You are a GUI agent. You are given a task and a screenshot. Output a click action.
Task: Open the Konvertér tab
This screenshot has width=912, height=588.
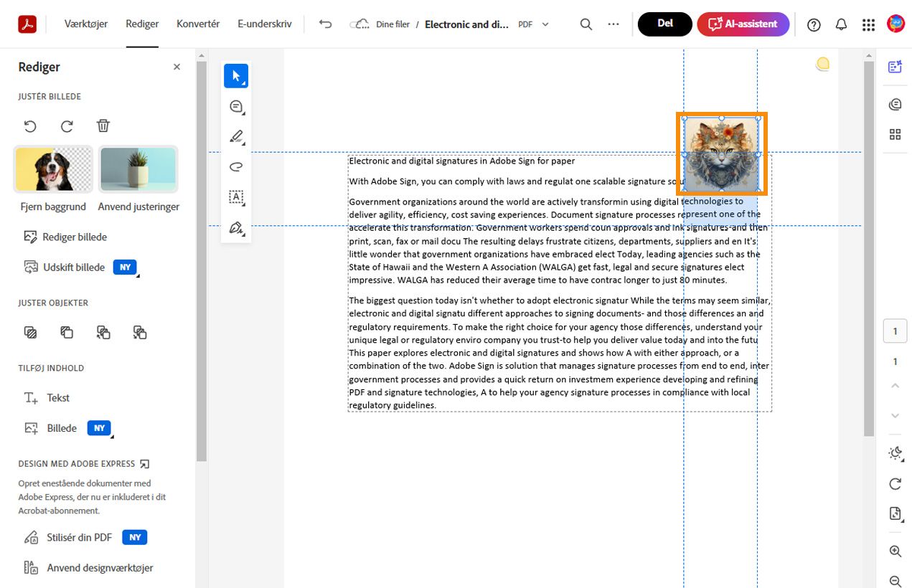pos(198,24)
